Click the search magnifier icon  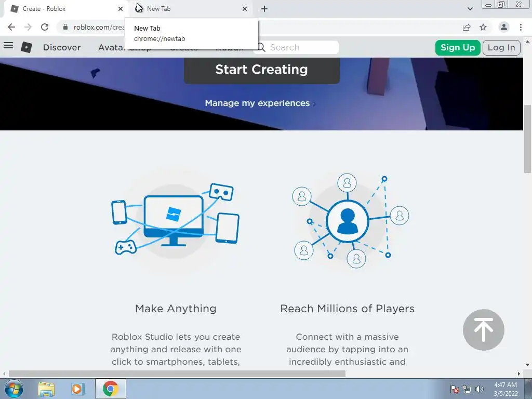[262, 47]
